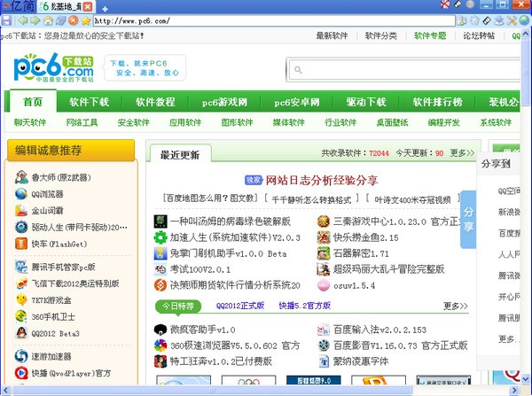Click the gray circle icon in title bar
This screenshot has width=532, height=396.
point(470,4)
